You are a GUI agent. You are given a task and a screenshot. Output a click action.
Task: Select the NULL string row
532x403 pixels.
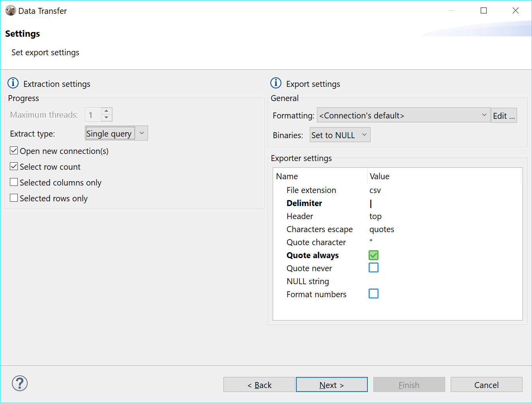(397, 281)
